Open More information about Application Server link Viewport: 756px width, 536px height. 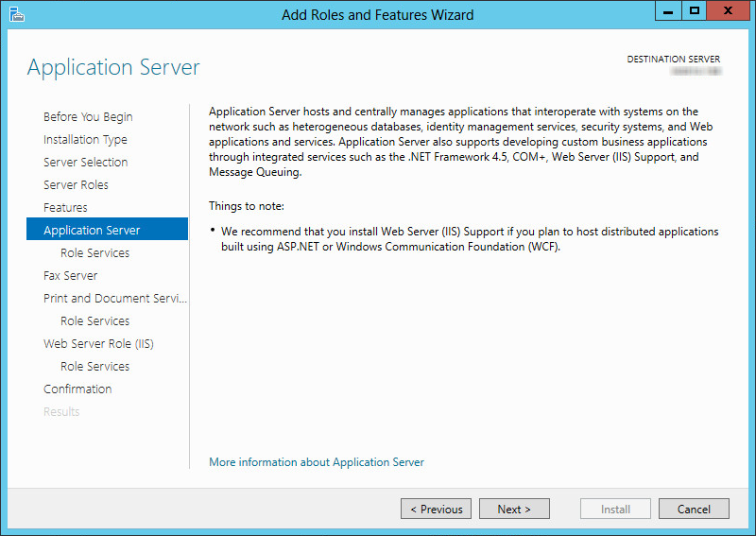(x=317, y=462)
